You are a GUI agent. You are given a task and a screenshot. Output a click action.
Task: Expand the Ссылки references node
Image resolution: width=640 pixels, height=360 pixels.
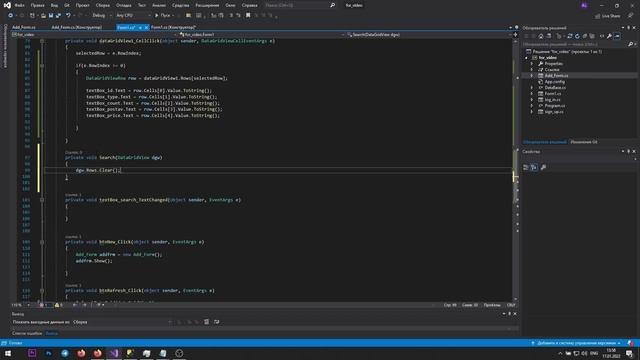point(532,70)
